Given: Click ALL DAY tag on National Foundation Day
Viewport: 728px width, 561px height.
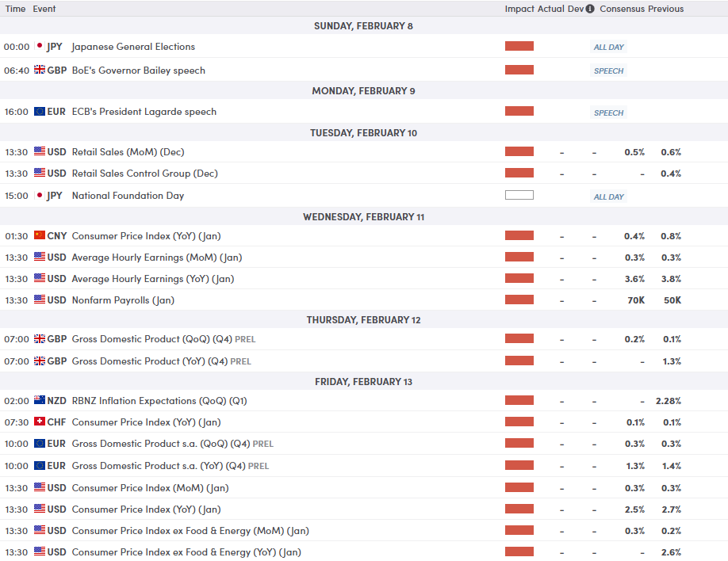Looking at the screenshot, I should [609, 197].
